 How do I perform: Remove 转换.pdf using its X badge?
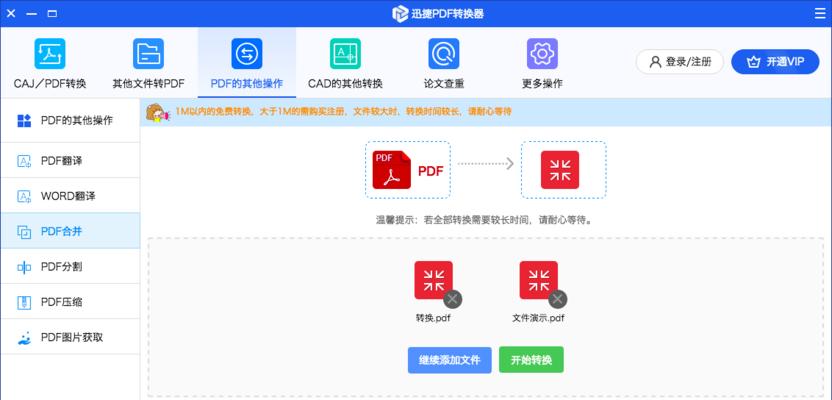[x=453, y=299]
